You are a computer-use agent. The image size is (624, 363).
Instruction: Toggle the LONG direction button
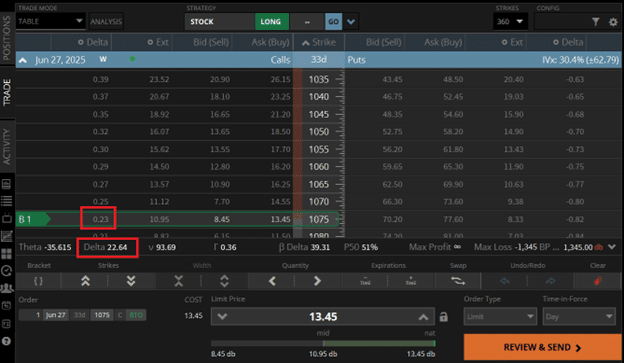271,21
